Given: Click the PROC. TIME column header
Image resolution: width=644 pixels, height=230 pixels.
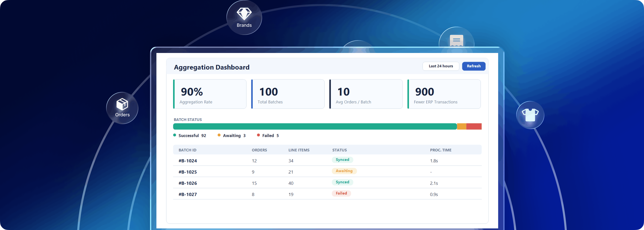Looking at the screenshot, I should point(441,150).
